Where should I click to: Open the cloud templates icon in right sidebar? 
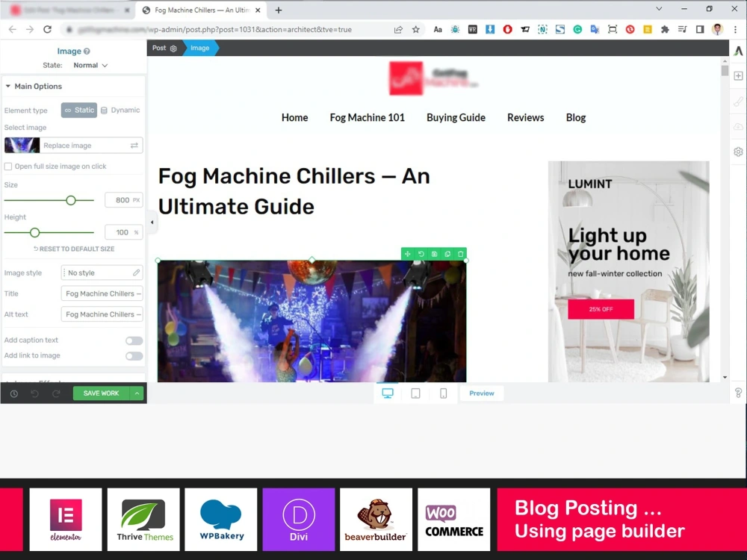coord(738,127)
